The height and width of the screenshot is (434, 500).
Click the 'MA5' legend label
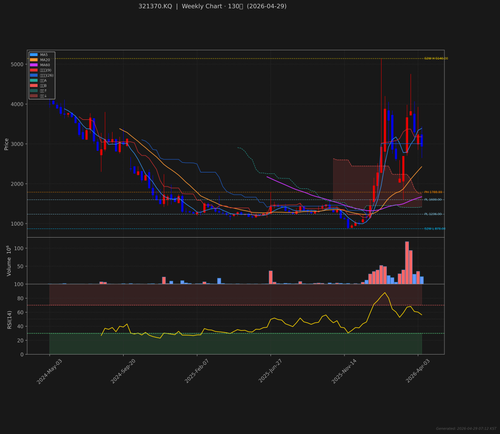point(44,55)
